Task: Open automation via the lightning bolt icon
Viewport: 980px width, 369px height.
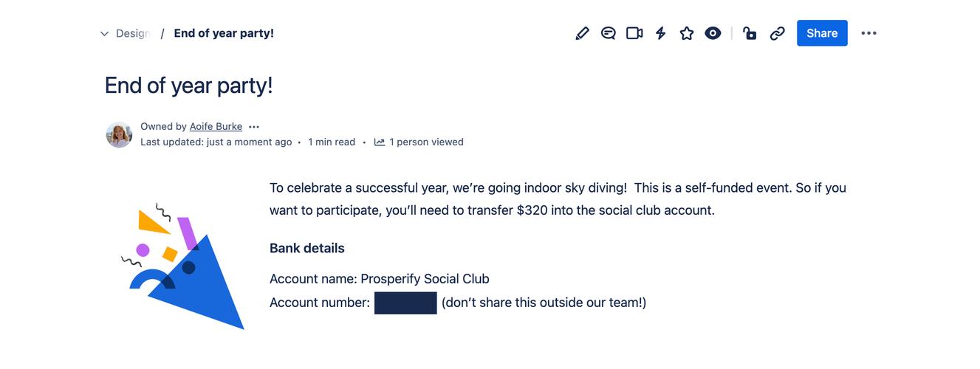Action: pyautogui.click(x=661, y=33)
